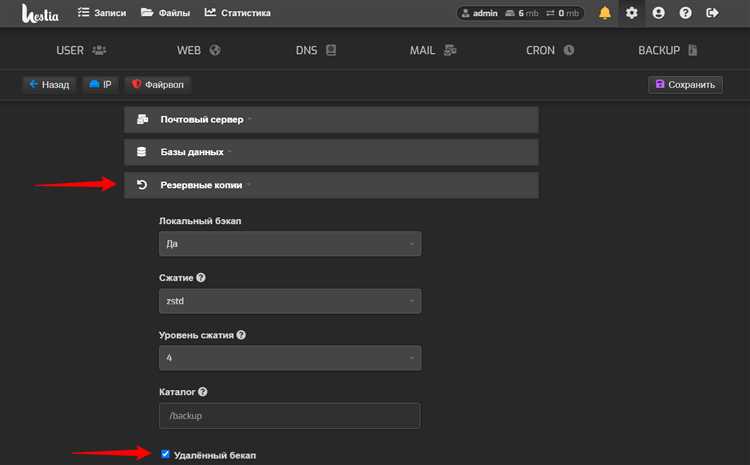The height and width of the screenshot is (465, 750).
Task: Open the notifications bell
Action: pyautogui.click(x=605, y=13)
